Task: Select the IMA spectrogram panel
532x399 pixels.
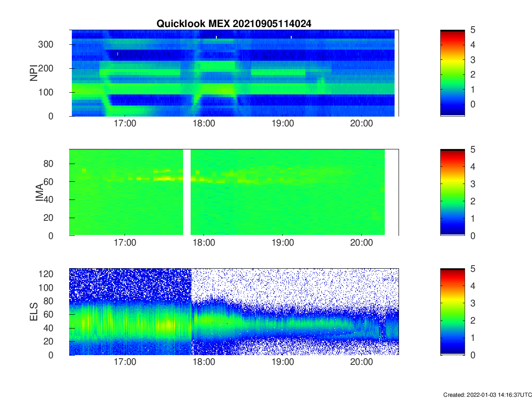Action: point(234,192)
